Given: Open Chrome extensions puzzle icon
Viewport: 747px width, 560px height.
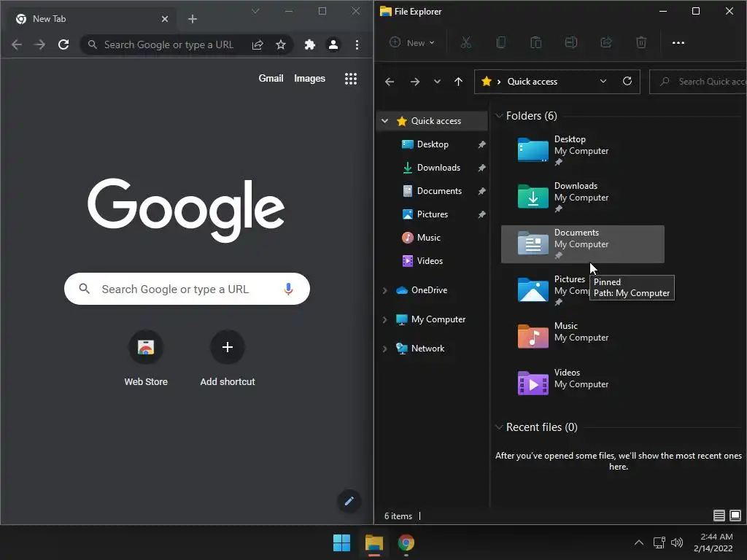Looking at the screenshot, I should [x=309, y=44].
